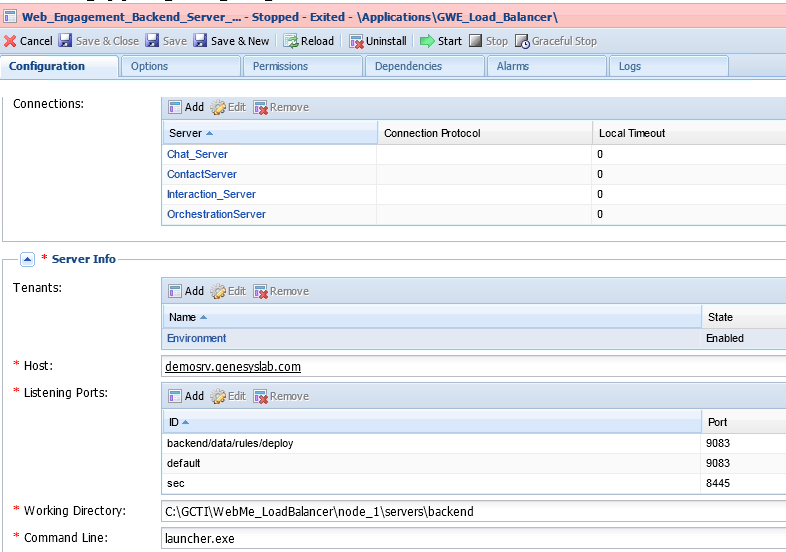Add a new connection in Connections
This screenshot has width=786, height=552.
(x=186, y=107)
